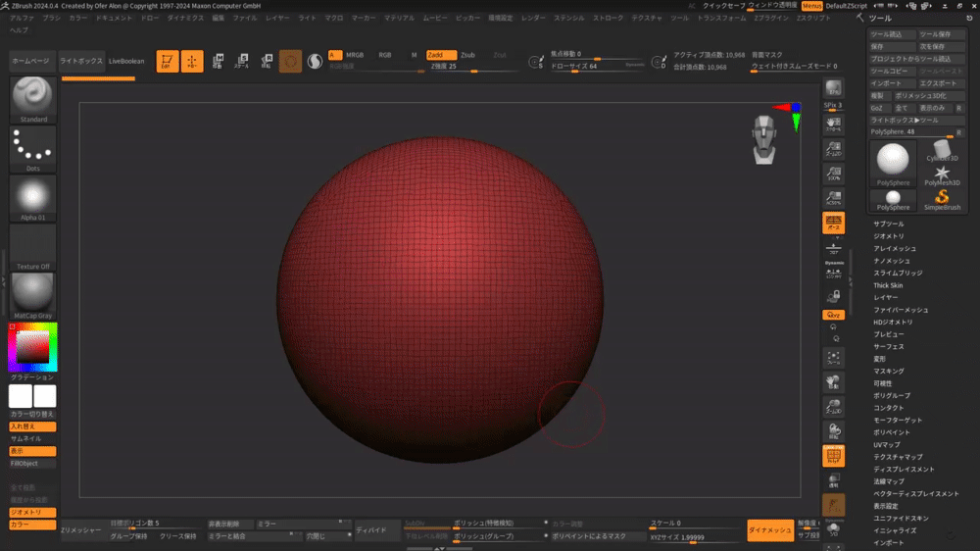Pick a color in the color picker square
This screenshot has width=980, height=551.
[32, 347]
